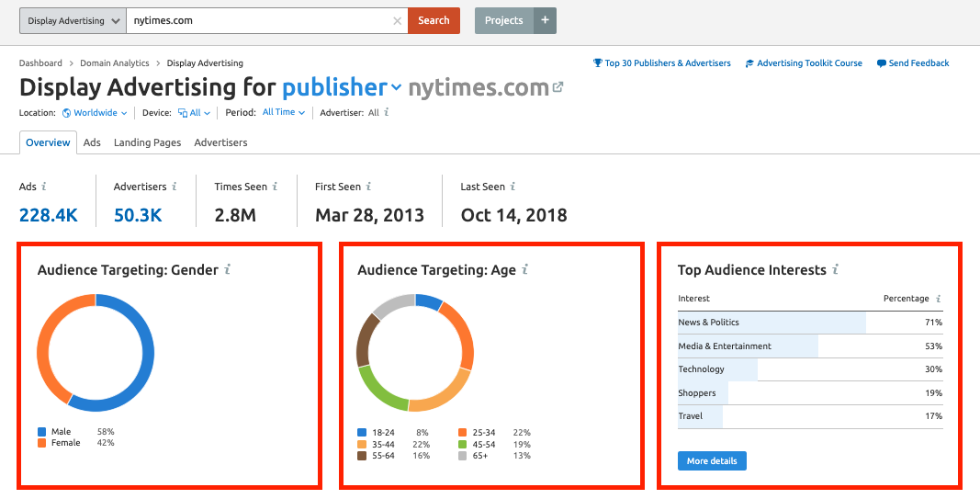Click the trophy icon for Top 30 Publishers
Viewport: 980px width, 499px height.
coord(598,63)
